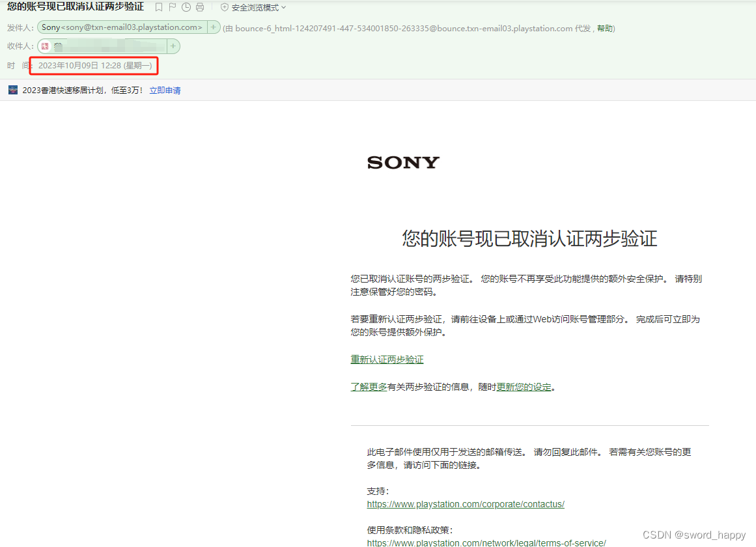Viewport: 756px width, 547px height.
Task: Click the heading 您的账号现已取消认证两步验证 in body
Action: 530,239
